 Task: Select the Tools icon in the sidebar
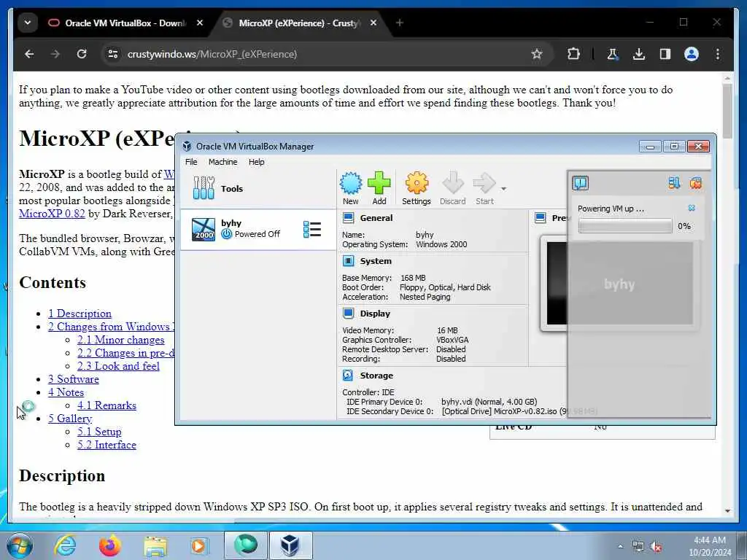point(204,188)
